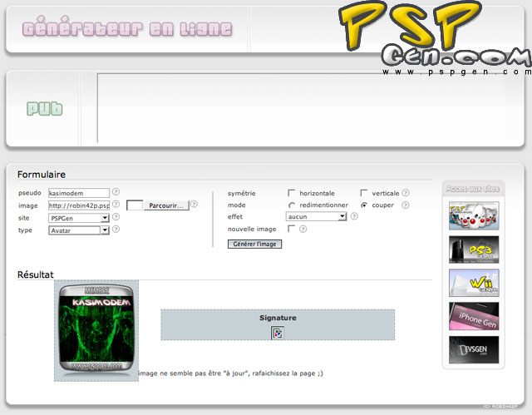Click the help icon beside the Parcourir button
The width and height of the screenshot is (532, 415).
point(194,204)
